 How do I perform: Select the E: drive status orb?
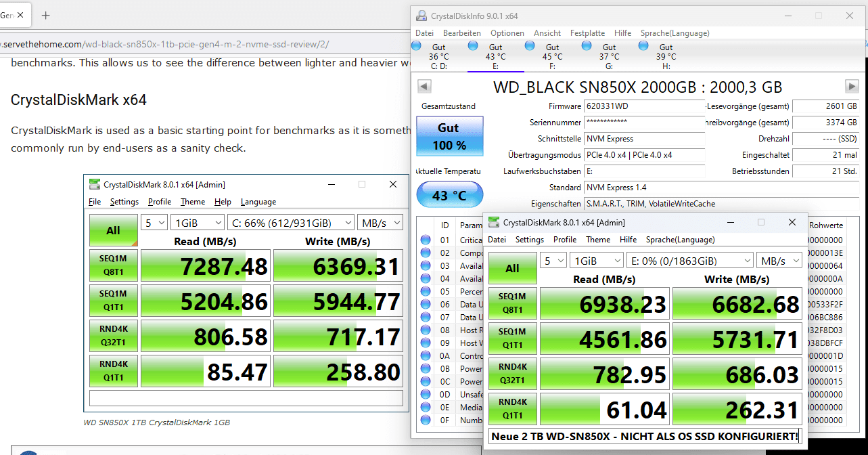click(x=473, y=46)
